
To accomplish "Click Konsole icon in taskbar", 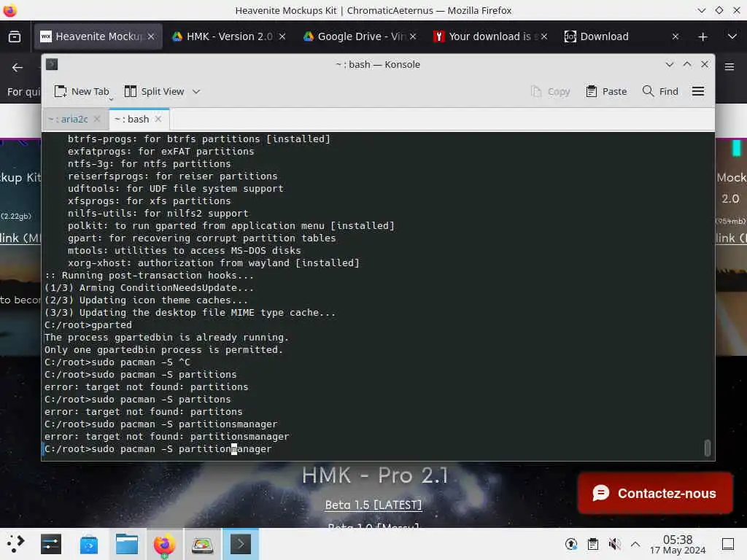I will [x=241, y=544].
